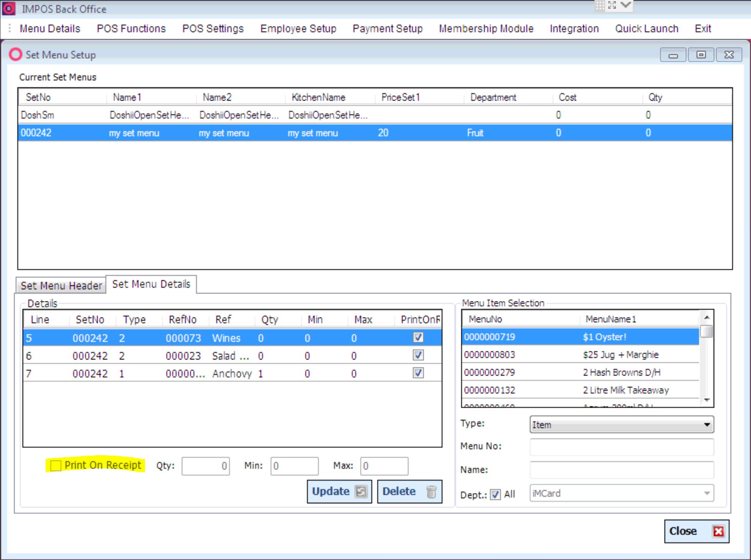Image resolution: width=751 pixels, height=560 pixels.
Task: Click the chevron-down icon in the title bar
Action: (x=626, y=5)
